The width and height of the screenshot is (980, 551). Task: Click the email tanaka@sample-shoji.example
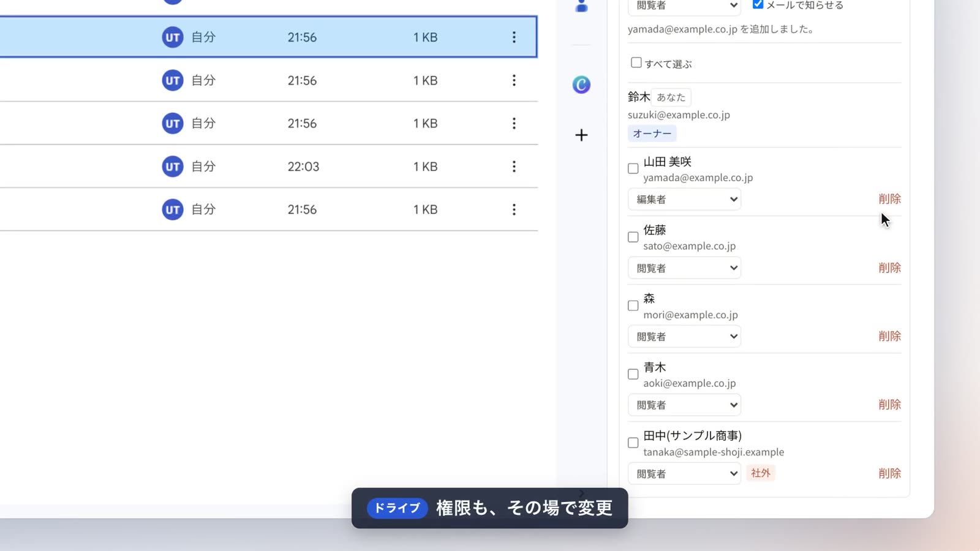tap(714, 452)
